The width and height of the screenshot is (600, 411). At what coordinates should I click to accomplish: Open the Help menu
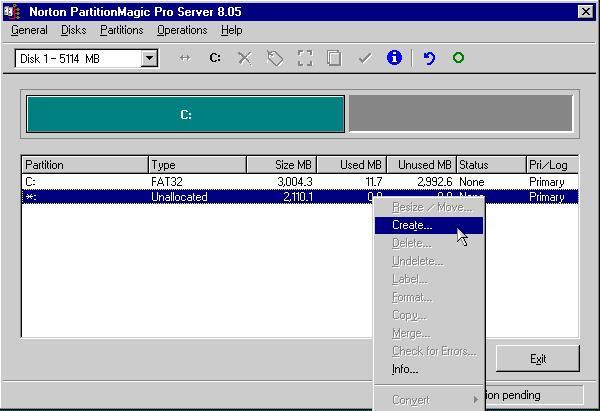[x=232, y=30]
